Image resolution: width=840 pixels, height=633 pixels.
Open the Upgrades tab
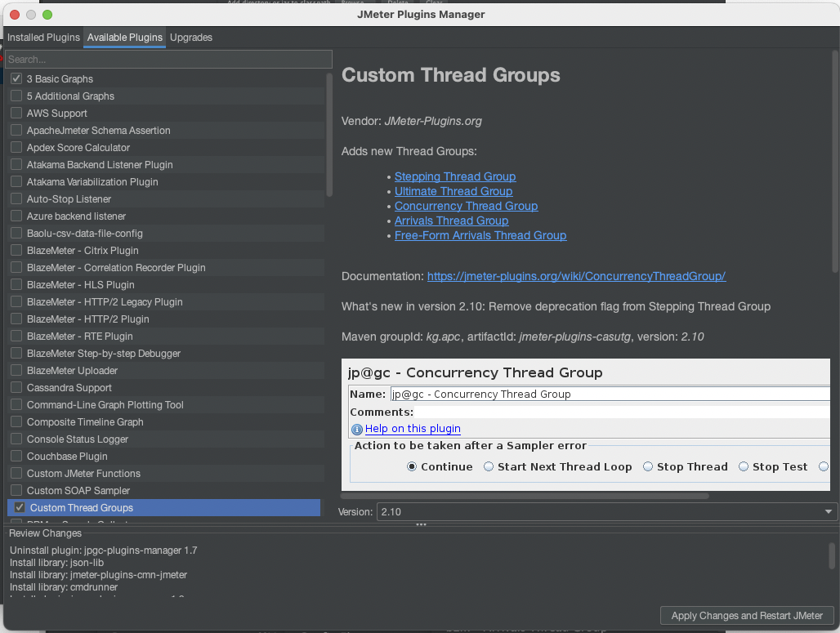[190, 38]
